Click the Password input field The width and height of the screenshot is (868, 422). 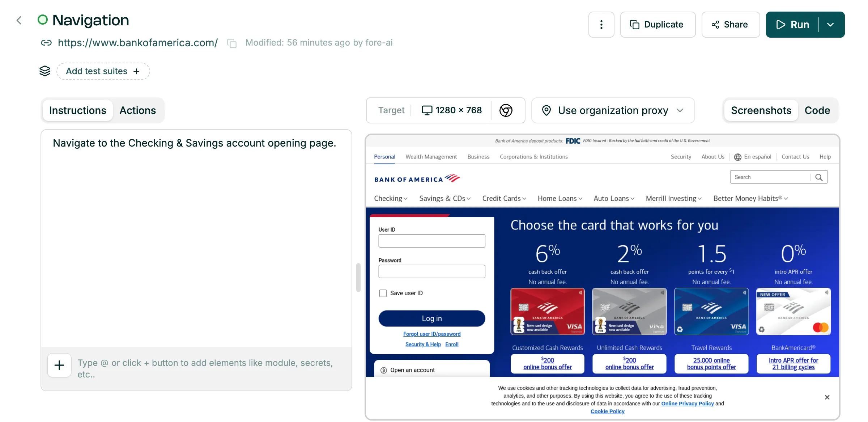tap(432, 272)
